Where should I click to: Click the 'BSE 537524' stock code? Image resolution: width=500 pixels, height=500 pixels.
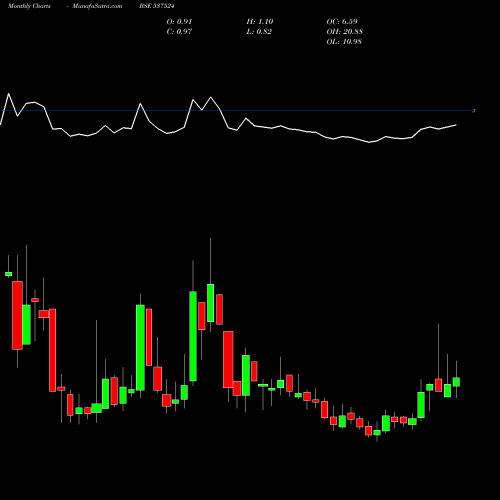pyautogui.click(x=157, y=6)
